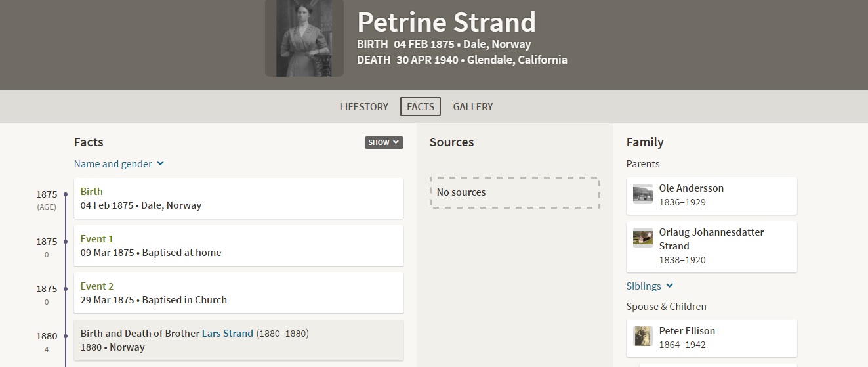Expand the Name and gender chevron
Screen dimensions: 868x367
161,164
